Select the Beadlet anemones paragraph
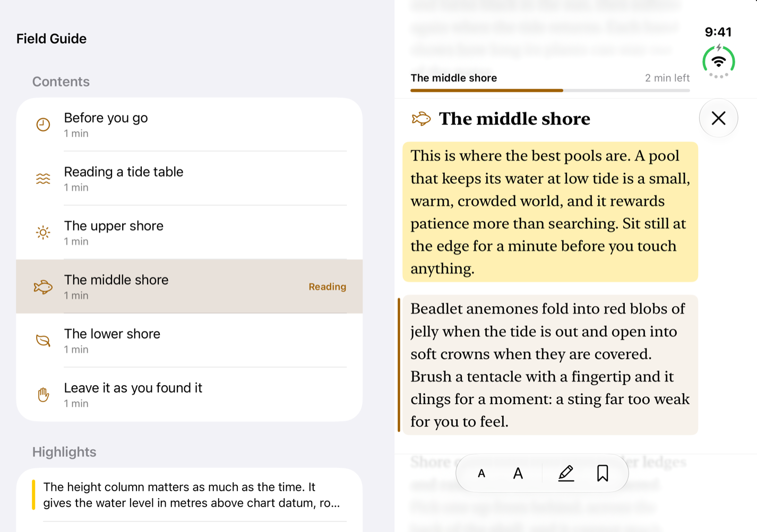Screen dimensions: 757x532 (x=550, y=365)
